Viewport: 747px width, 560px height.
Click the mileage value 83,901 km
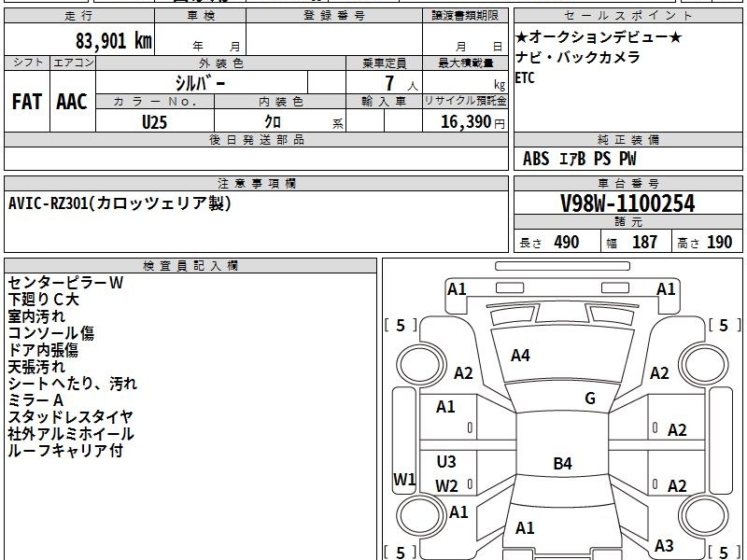113,41
